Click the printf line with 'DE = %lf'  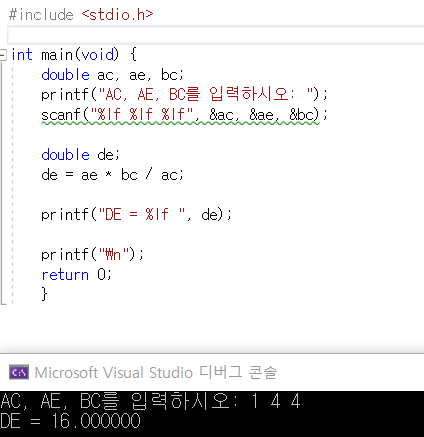[x=136, y=214]
